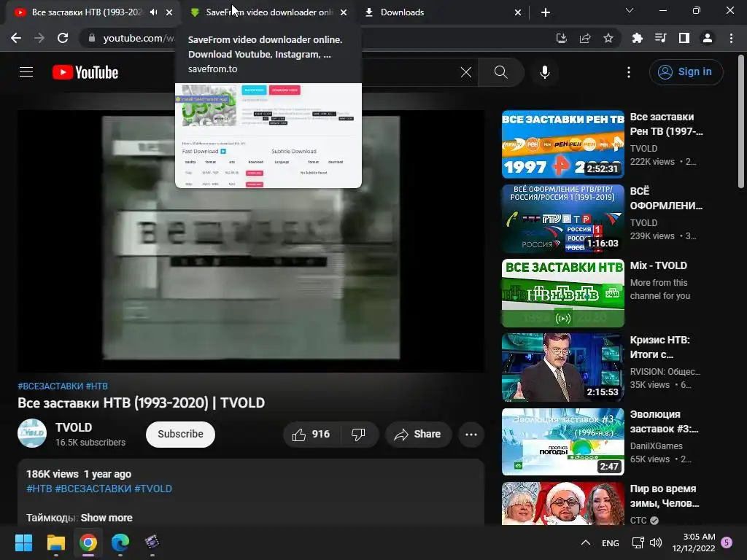The width and height of the screenshot is (747, 560).
Task: Open ВСЁ ОФОРМЛЕНИЕ РТВ/РТР thumbnail
Action: [562, 219]
